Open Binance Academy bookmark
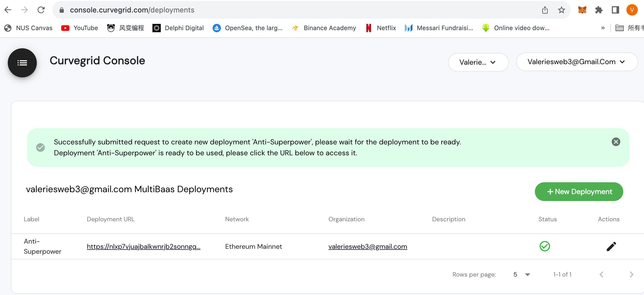 tap(324, 28)
